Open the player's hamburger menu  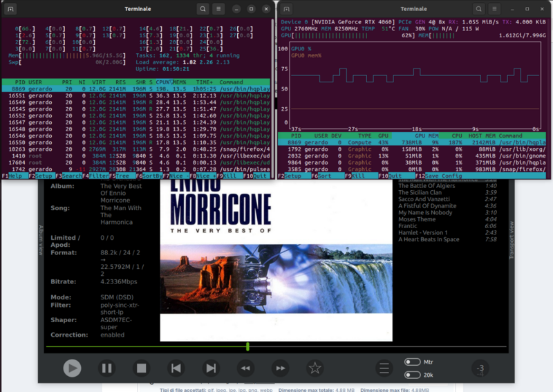click(384, 368)
